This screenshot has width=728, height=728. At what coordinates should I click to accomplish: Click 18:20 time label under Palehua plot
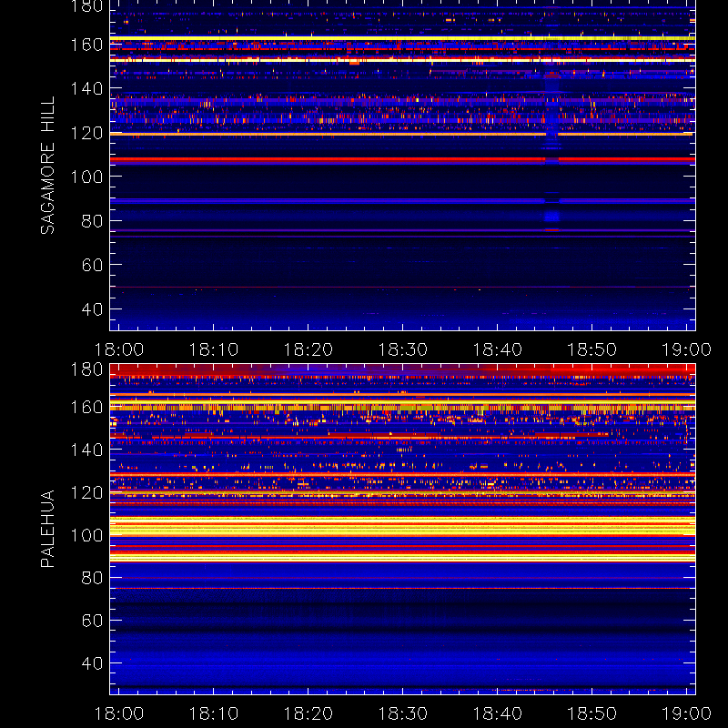tap(308, 713)
